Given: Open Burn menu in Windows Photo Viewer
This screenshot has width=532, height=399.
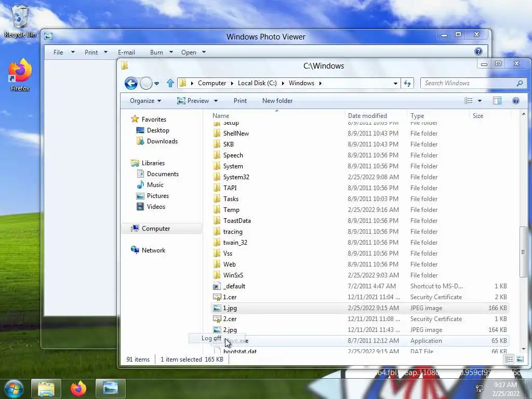Looking at the screenshot, I should click(x=156, y=52).
